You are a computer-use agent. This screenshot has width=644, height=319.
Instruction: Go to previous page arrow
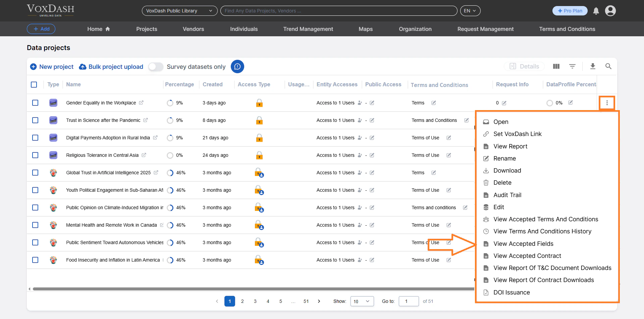click(217, 301)
